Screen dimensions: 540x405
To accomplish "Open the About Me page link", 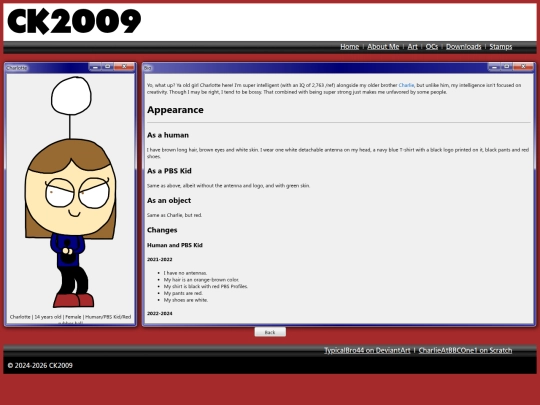I will coord(383,46).
